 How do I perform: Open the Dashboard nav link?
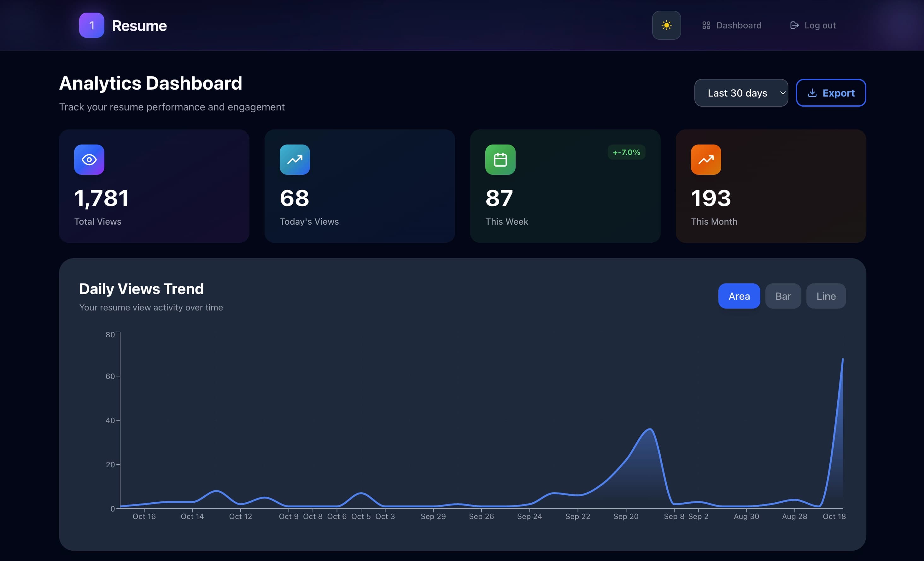738,25
